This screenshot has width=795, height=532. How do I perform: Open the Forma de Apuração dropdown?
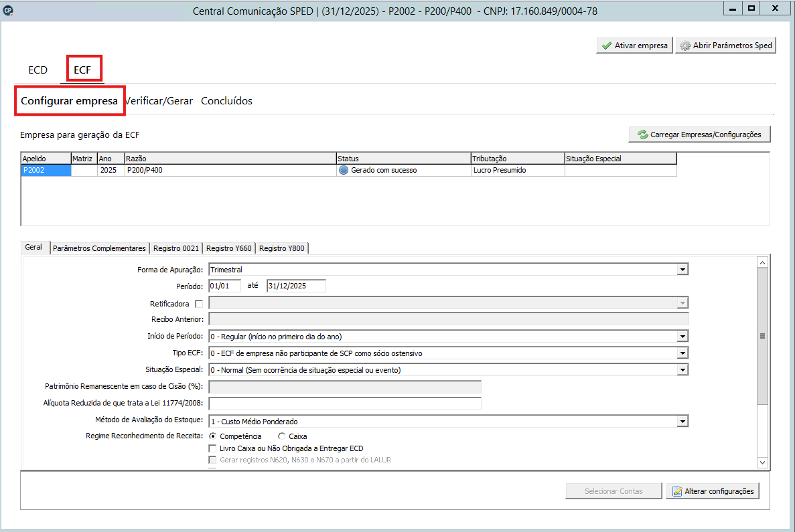682,270
